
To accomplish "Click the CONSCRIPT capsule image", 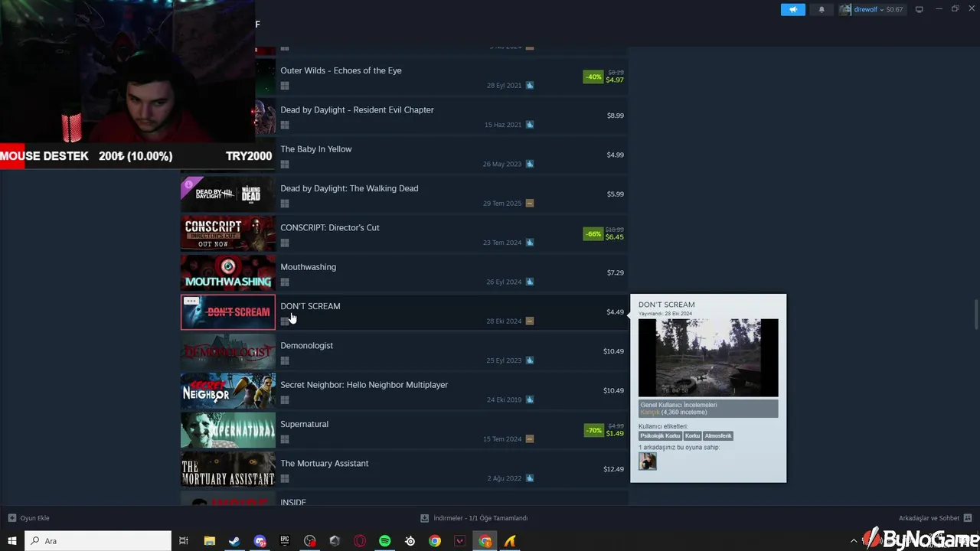I will 228,233.
